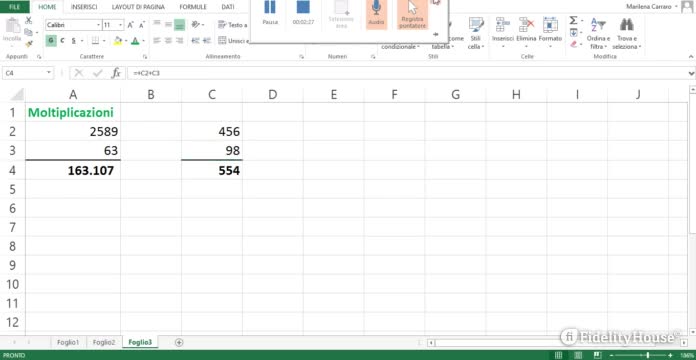Image resolution: width=696 pixels, height=360 pixels.
Task: Open the insert function fx button
Action: click(116, 73)
